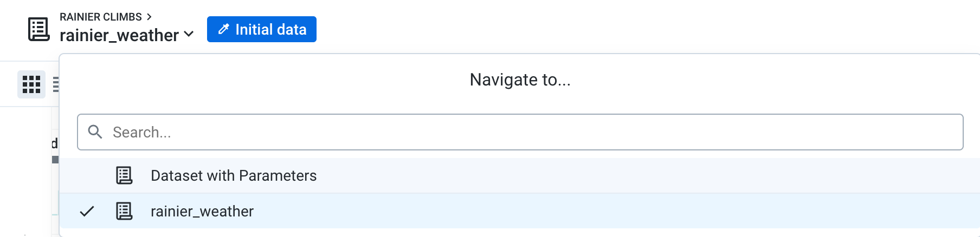Click the magnifier icon in the search box
This screenshot has height=237, width=980.
[95, 132]
